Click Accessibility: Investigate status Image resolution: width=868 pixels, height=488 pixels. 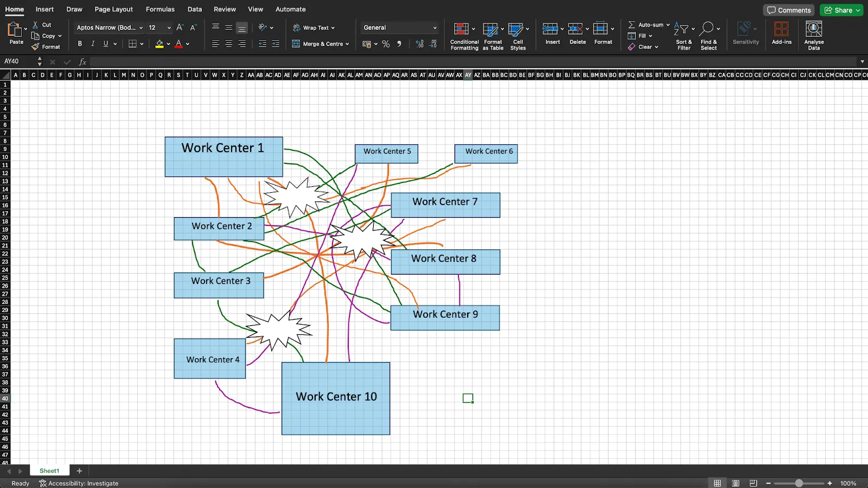click(x=79, y=483)
